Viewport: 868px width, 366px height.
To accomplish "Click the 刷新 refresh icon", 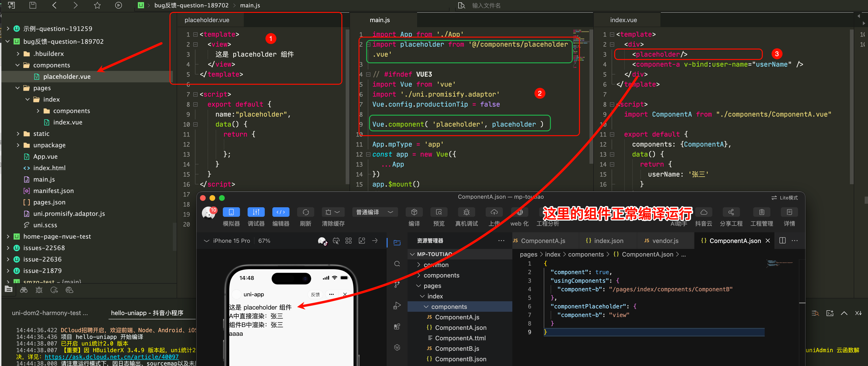I will 305,212.
